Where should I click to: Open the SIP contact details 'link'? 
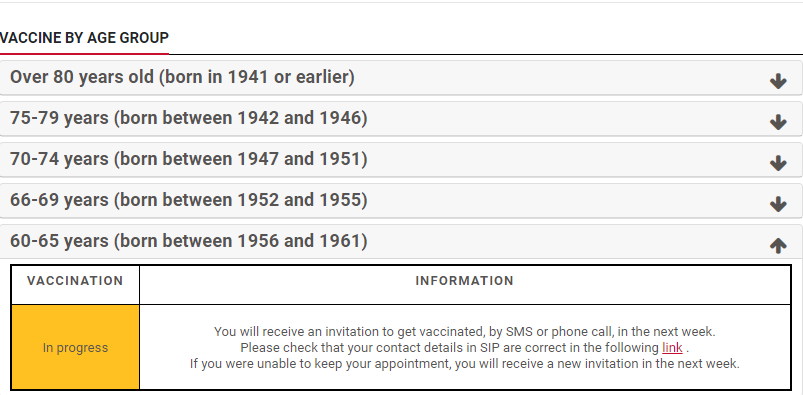pyautogui.click(x=672, y=348)
